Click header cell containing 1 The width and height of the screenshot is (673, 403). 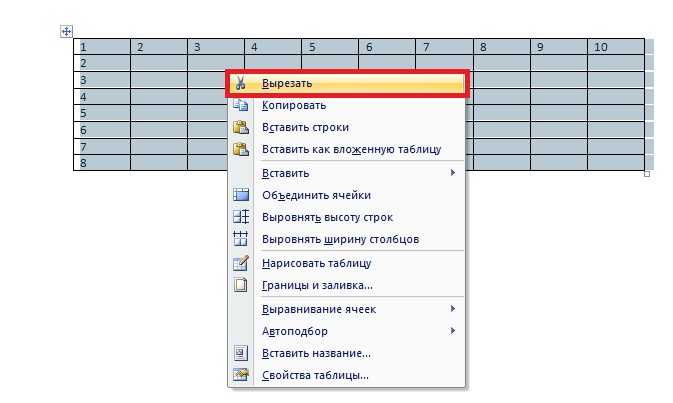coord(102,47)
